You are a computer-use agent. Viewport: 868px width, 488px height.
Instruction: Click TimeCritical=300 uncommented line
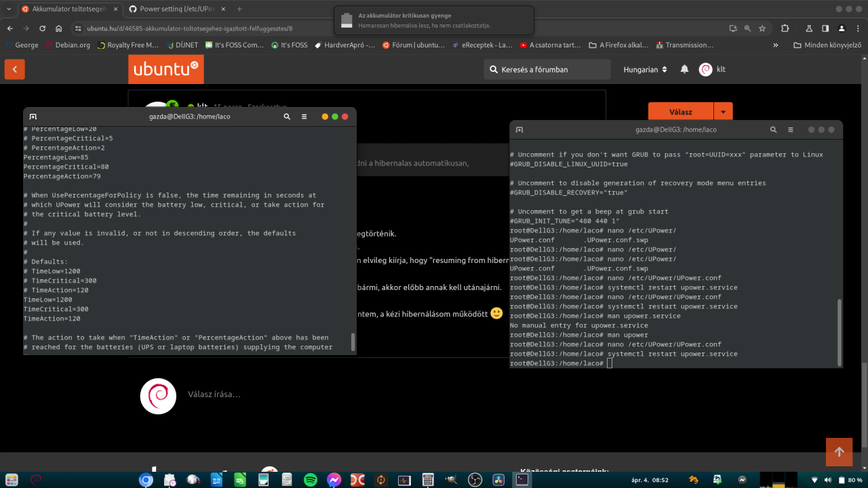coord(56,309)
